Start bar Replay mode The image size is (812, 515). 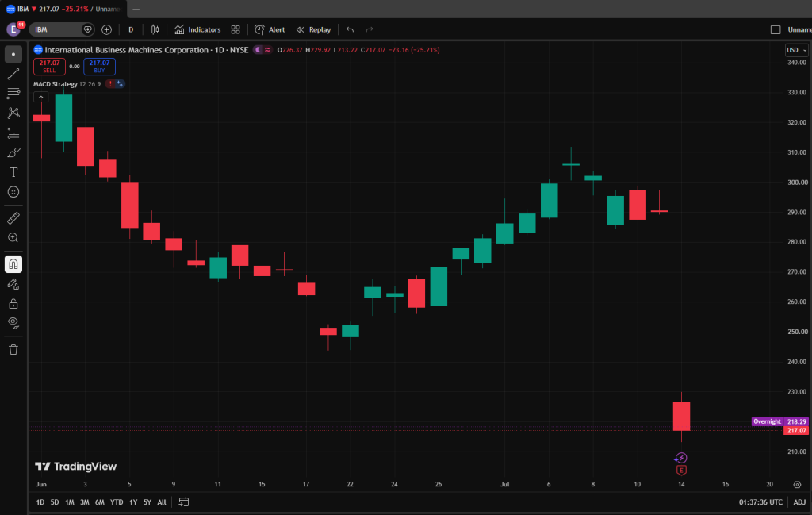coord(314,29)
